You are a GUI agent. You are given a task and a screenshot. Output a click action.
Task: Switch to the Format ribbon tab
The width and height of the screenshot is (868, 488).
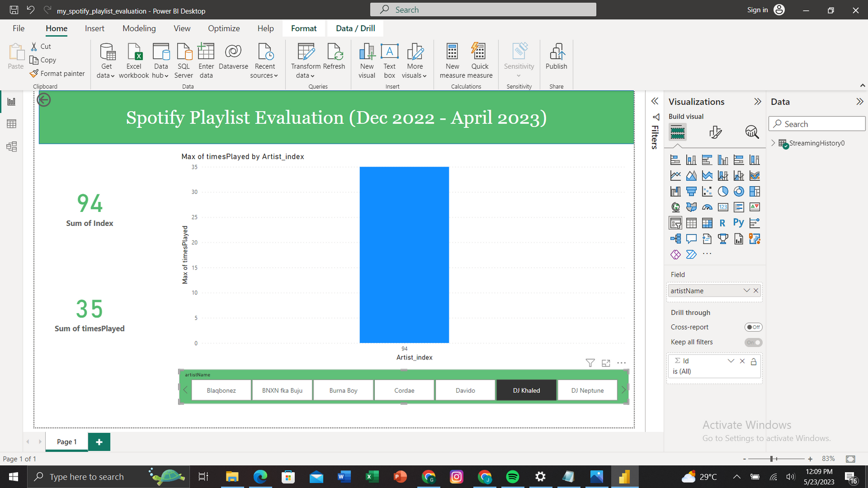click(304, 29)
